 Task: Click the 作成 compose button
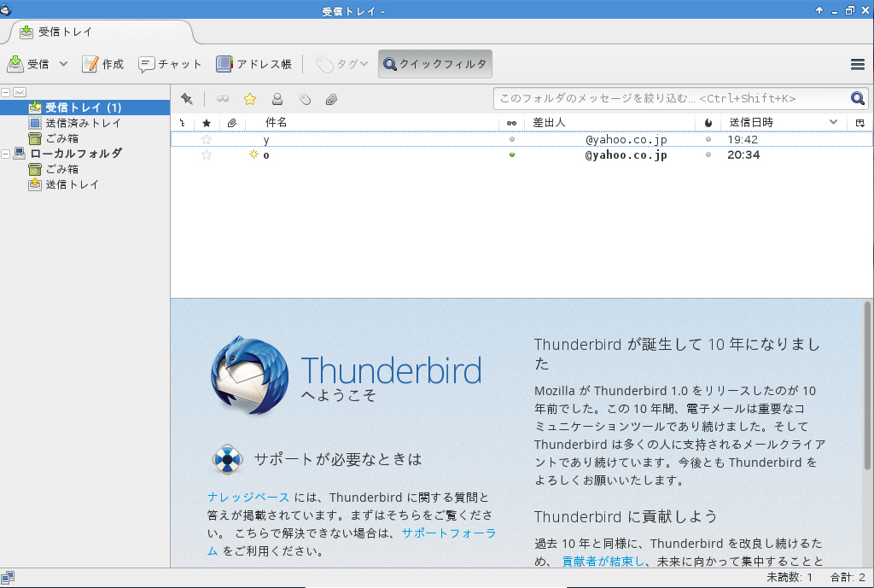pos(102,64)
